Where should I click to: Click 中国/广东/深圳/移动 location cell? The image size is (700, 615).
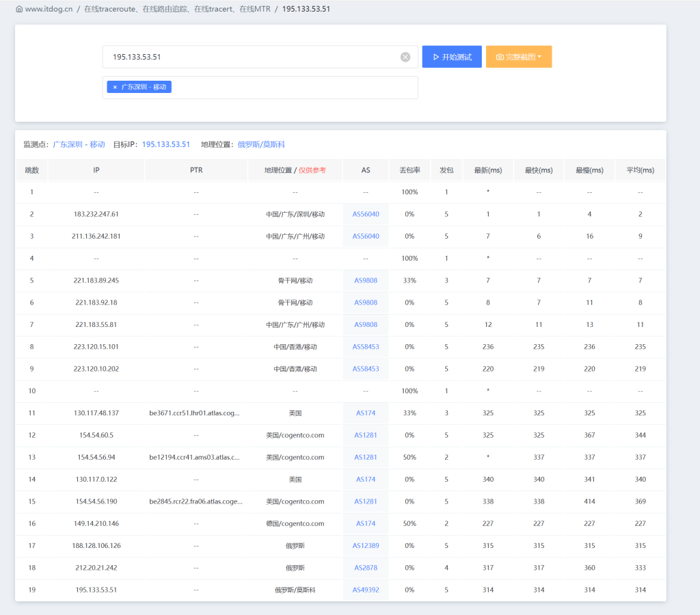(295, 214)
